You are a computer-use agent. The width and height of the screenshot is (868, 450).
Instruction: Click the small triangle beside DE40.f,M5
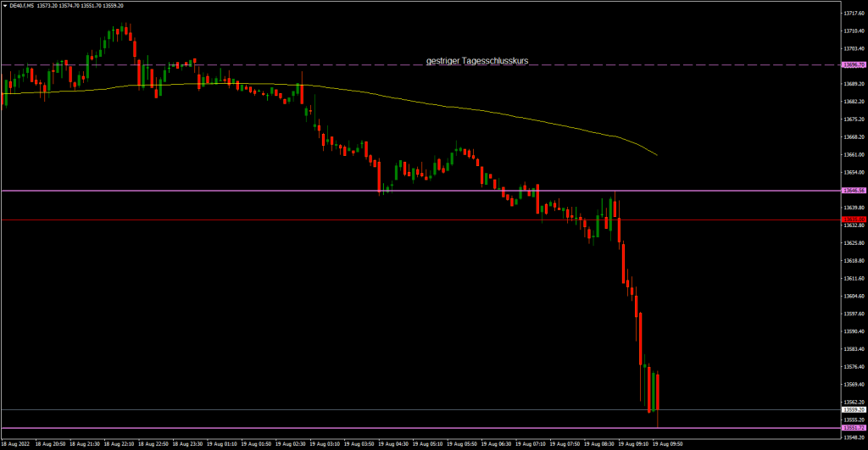coord(5,5)
